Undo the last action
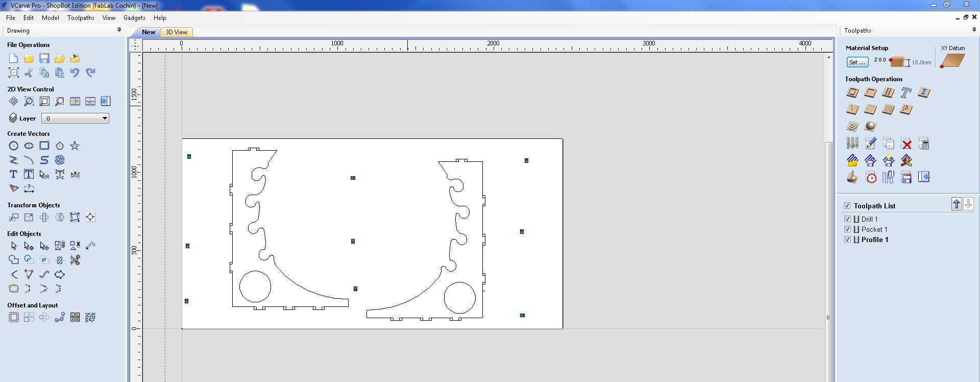The height and width of the screenshot is (382, 980). [75, 73]
